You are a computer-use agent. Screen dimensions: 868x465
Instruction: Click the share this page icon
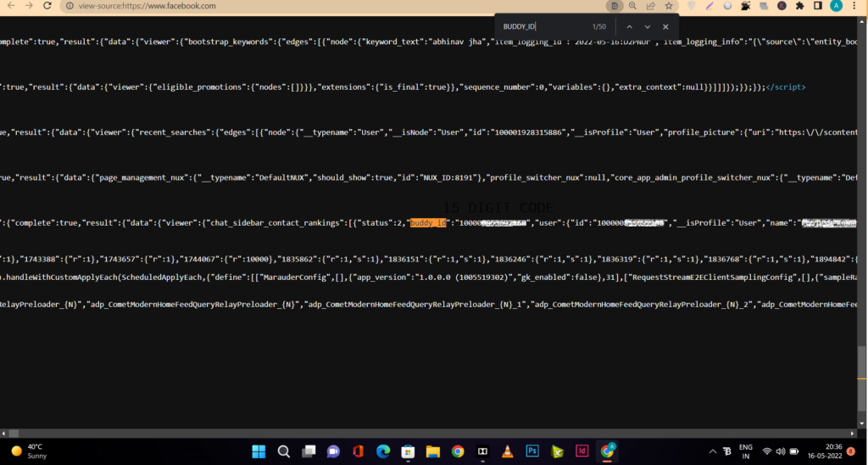650,6
